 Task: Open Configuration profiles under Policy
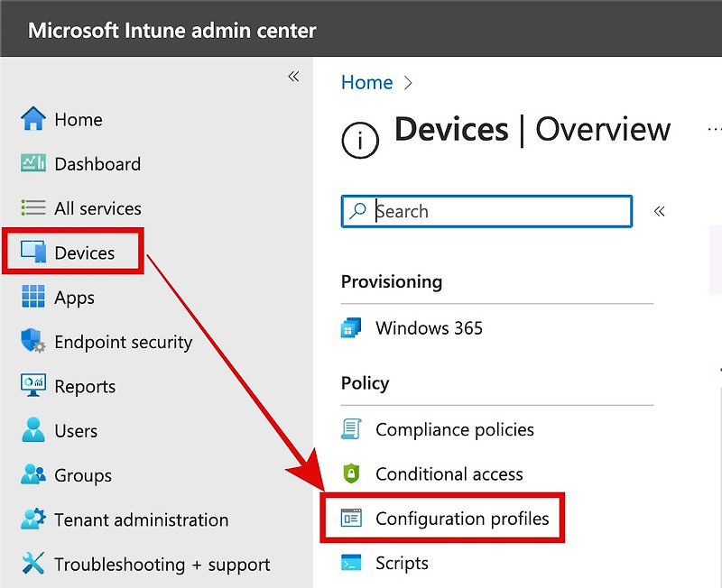[x=461, y=519]
